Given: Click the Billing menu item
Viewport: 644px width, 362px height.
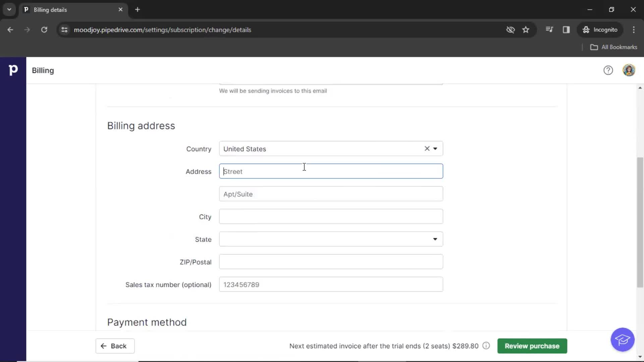Looking at the screenshot, I should (x=43, y=70).
